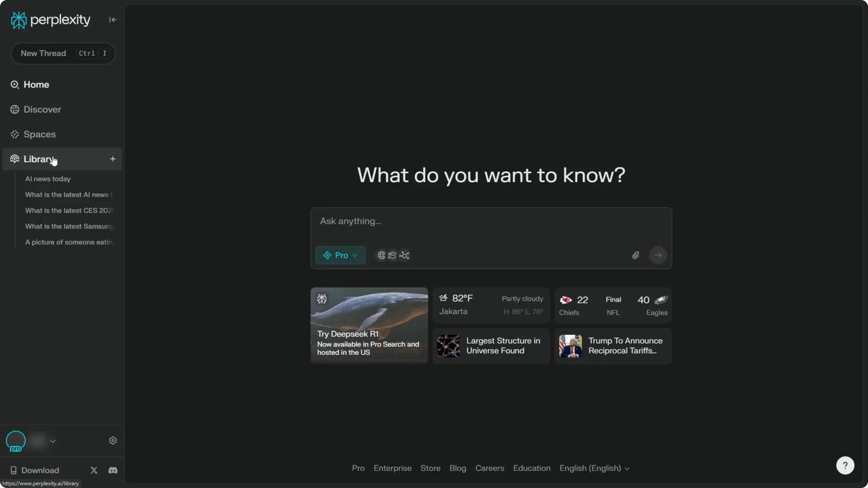Start a New Thread

62,53
